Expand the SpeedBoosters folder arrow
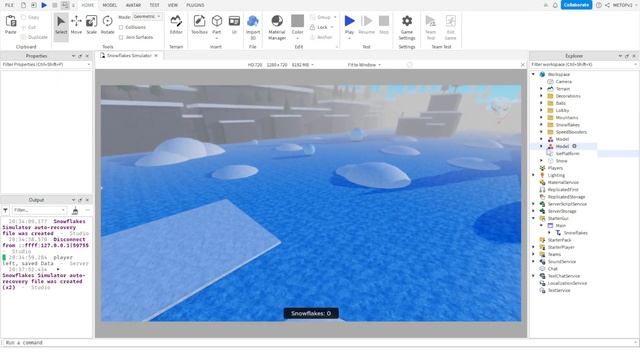 pyautogui.click(x=541, y=132)
